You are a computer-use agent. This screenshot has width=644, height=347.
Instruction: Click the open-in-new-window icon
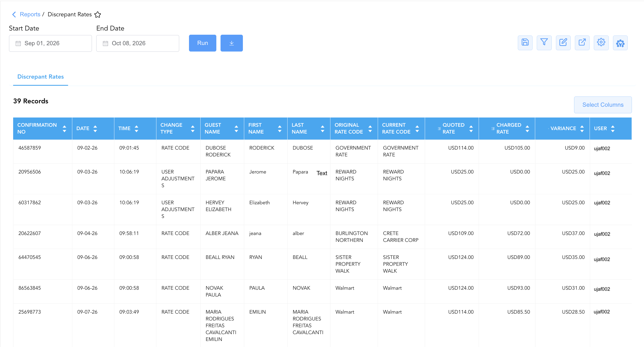point(582,43)
